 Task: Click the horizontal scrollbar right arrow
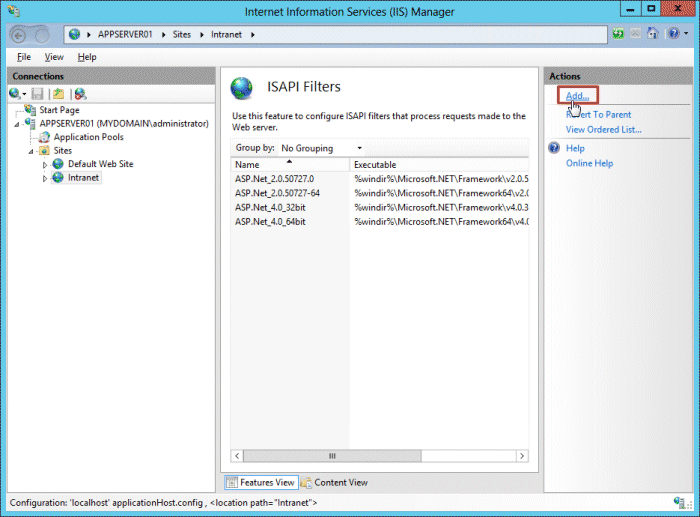[522, 456]
